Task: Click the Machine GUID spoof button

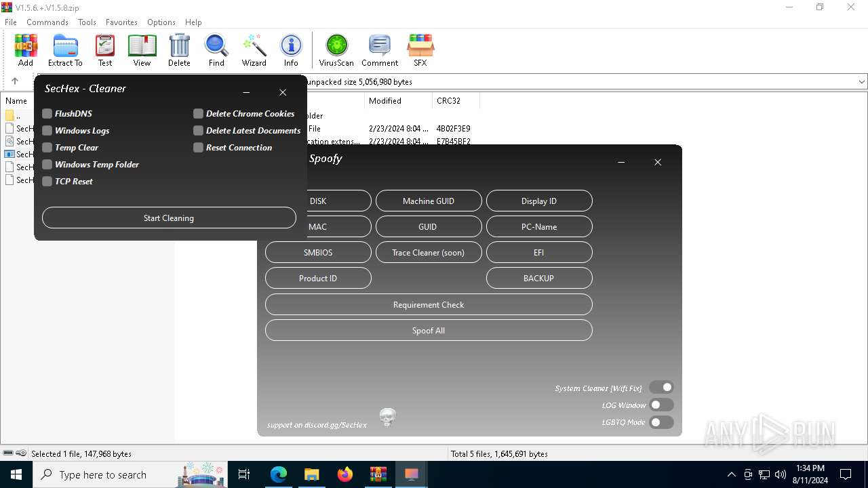Action: 429,201
